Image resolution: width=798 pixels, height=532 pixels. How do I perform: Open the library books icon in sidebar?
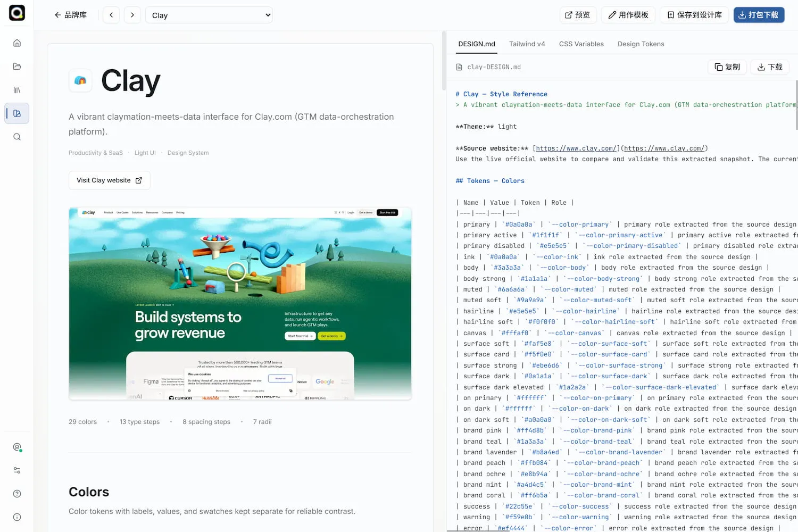tap(17, 90)
